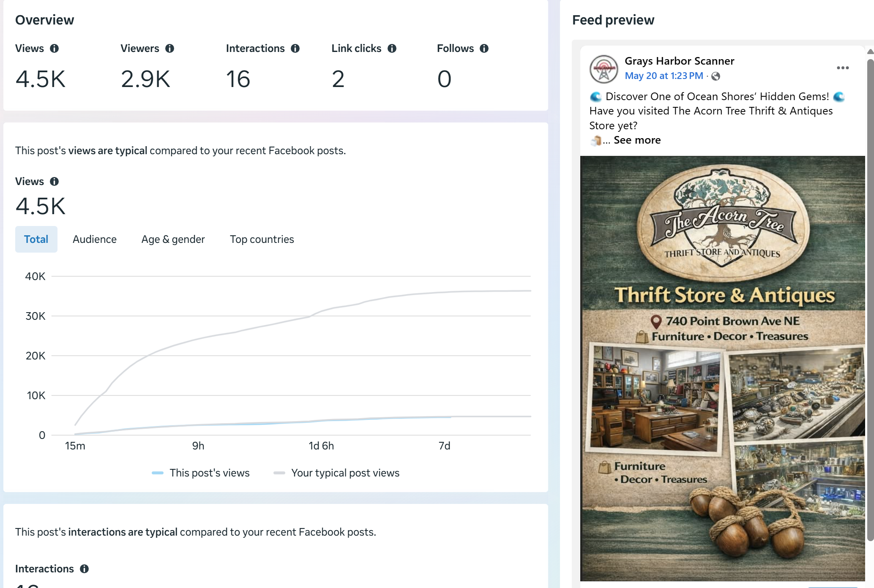This screenshot has height=588, width=874.
Task: Click the May 20 at 1:23 PM timestamp
Action: click(664, 76)
